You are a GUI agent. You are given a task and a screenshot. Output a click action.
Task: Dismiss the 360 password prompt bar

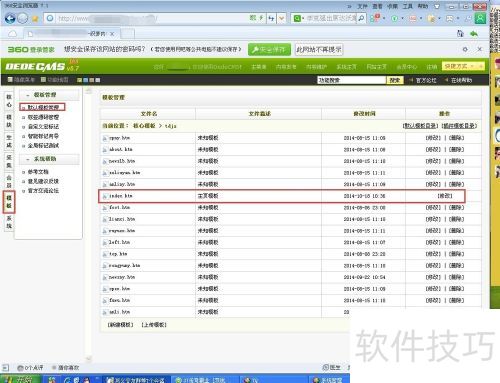[480, 49]
